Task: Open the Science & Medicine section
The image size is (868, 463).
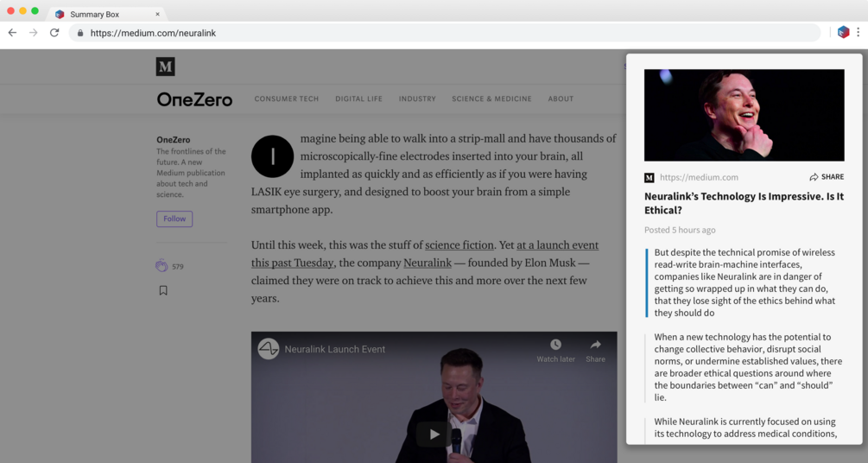Action: 491,98
